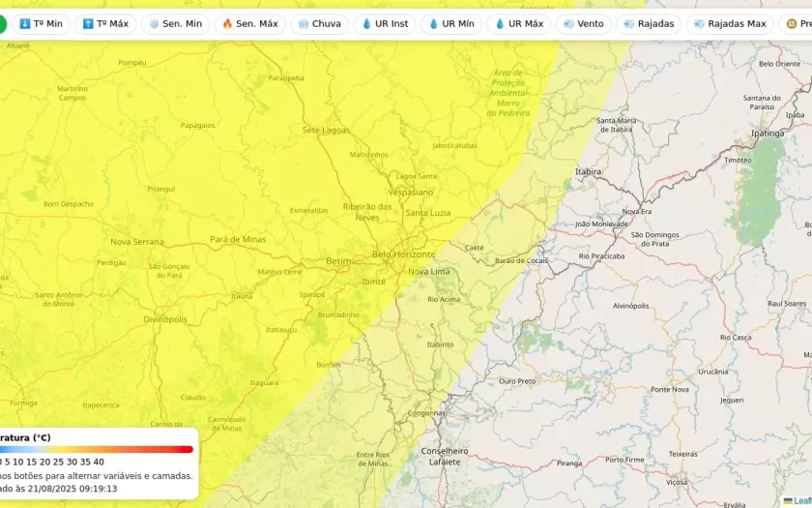Activate the Chuva rain cloud layer
Image resolution: width=812 pixels, height=508 pixels.
(x=319, y=23)
